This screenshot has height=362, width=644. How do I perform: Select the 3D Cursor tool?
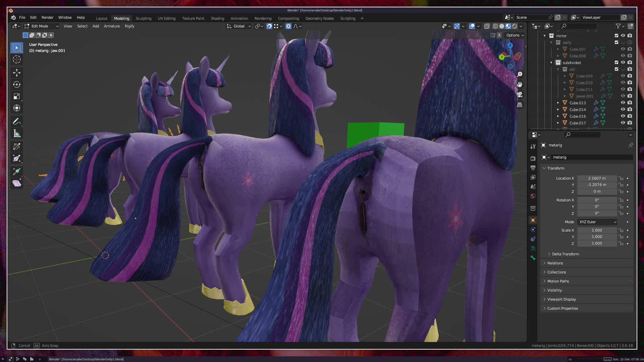point(16,60)
